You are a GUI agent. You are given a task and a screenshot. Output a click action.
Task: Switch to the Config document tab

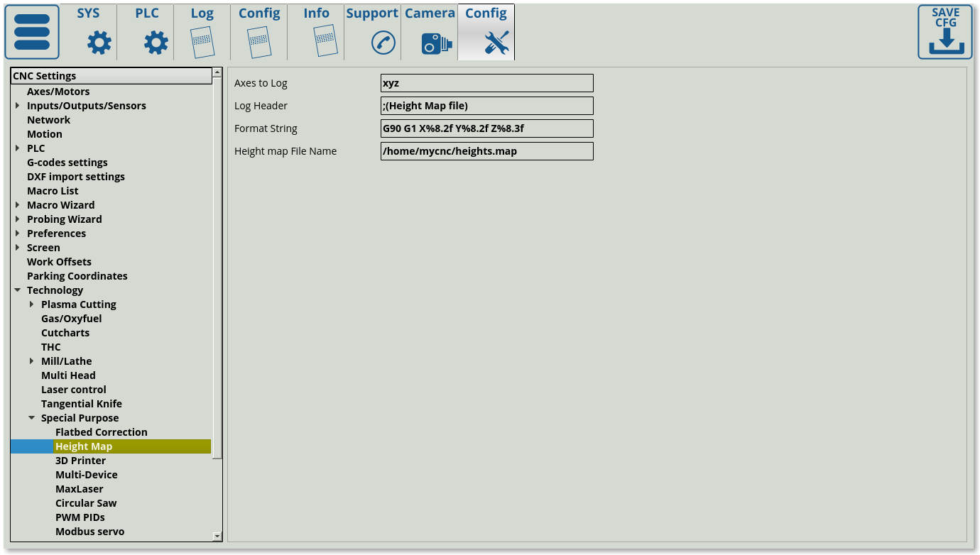tap(259, 32)
